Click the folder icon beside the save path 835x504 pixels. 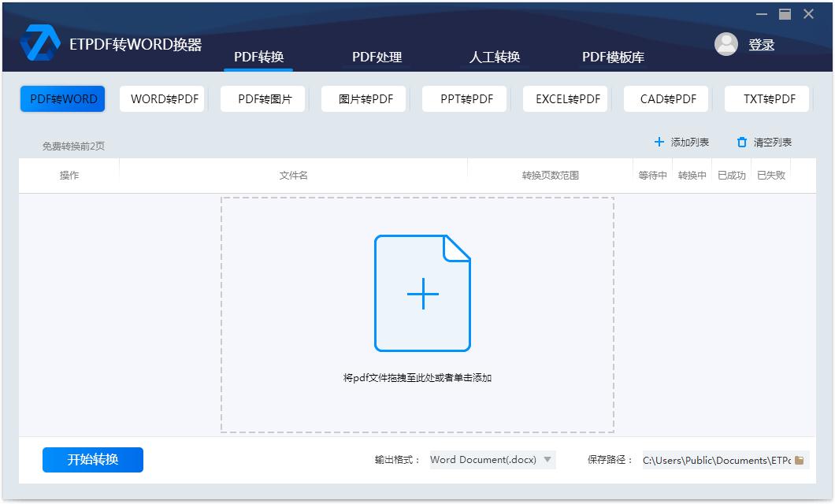800,460
